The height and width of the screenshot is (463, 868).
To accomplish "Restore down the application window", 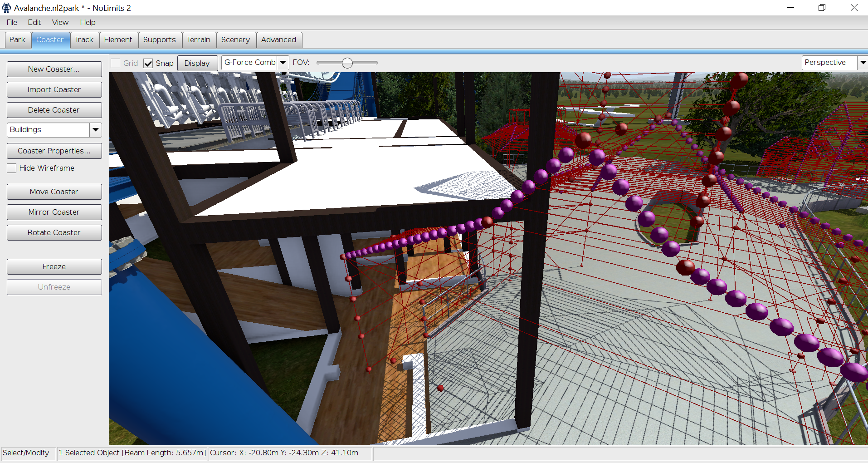I will click(822, 8).
